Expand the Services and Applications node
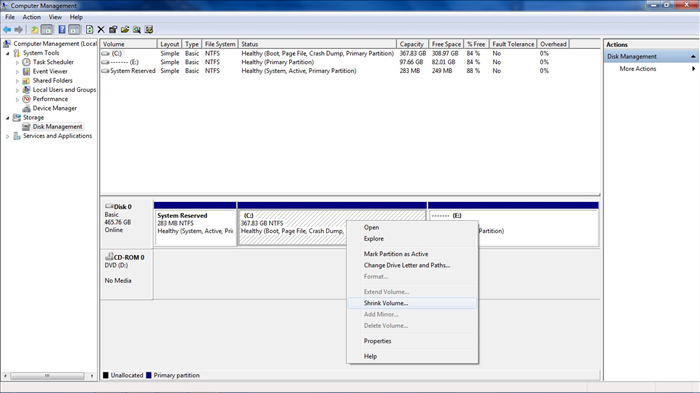The height and width of the screenshot is (393, 700). pyautogui.click(x=7, y=136)
